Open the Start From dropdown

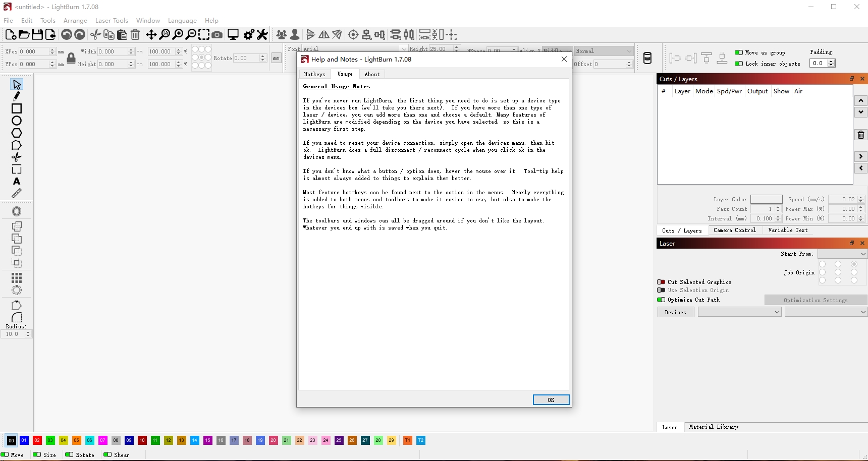[842, 254]
